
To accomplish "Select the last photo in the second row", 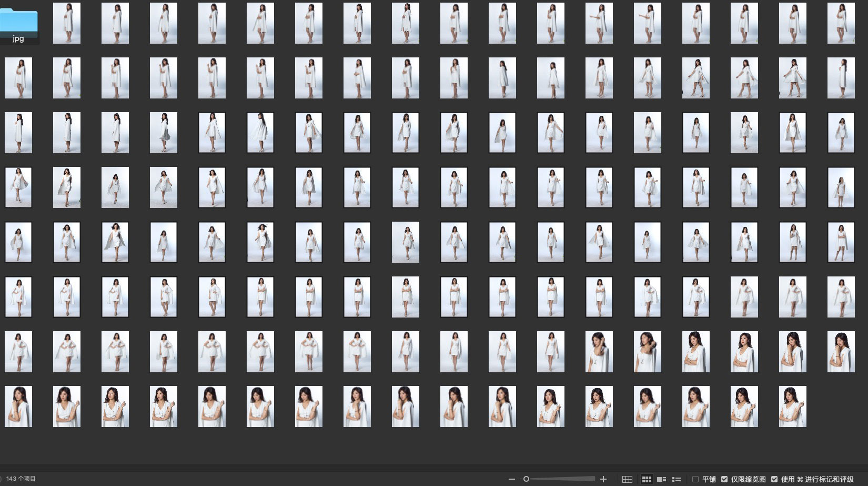I will coord(841,78).
